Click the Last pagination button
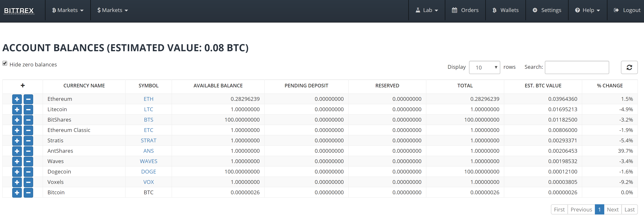This screenshot has width=644, height=217. pyautogui.click(x=629, y=209)
